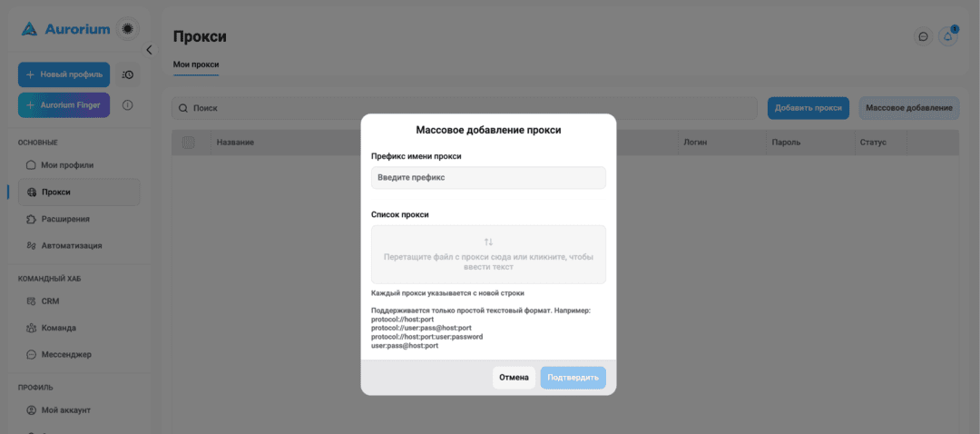
Task: Open Мои профили in the sidebar
Action: 79,166
